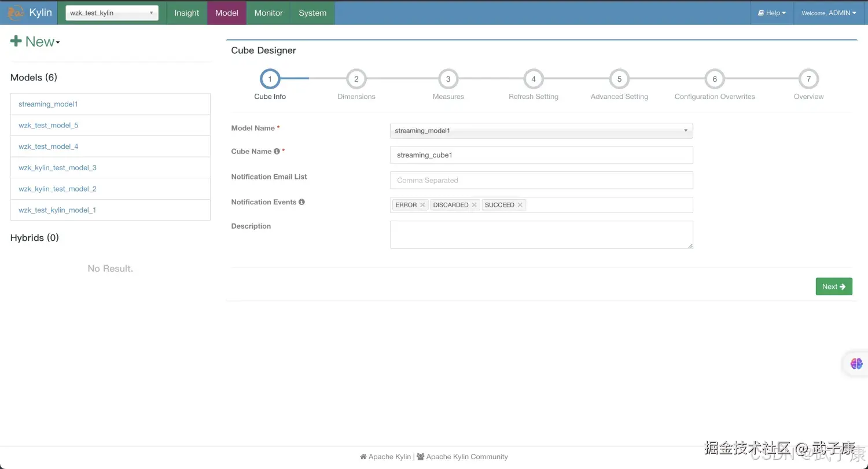Image resolution: width=868 pixels, height=469 pixels.
Task: Click the Dimensions step label
Action: 356,97
